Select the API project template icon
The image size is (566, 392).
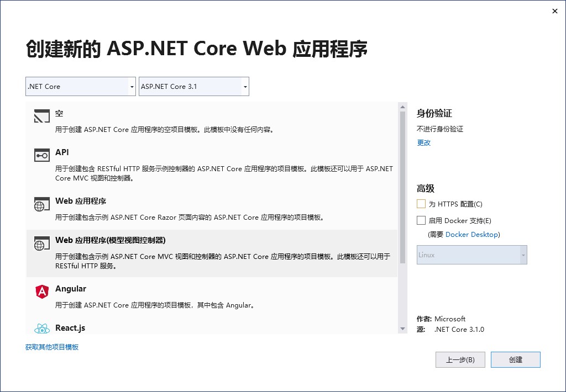pyautogui.click(x=41, y=155)
